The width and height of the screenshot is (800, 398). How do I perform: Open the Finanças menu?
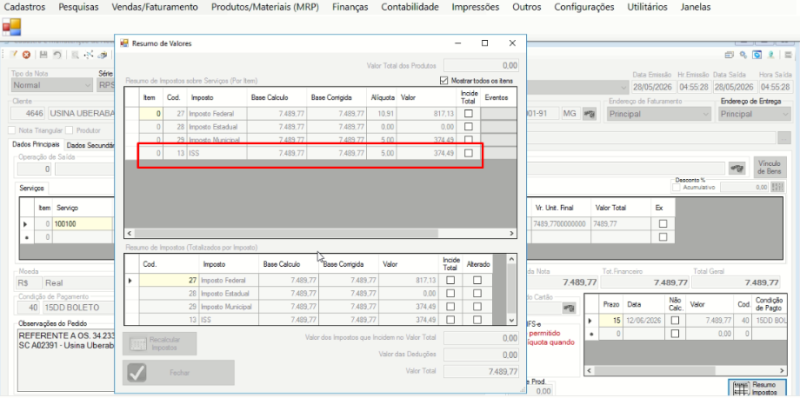click(350, 7)
